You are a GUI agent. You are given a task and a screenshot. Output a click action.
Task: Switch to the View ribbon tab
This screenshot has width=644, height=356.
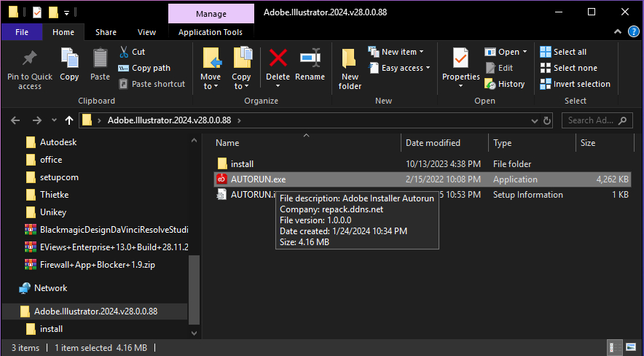pos(146,32)
